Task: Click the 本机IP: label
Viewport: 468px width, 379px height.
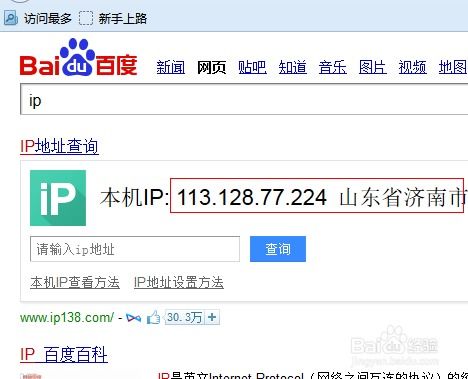Action: 134,197
